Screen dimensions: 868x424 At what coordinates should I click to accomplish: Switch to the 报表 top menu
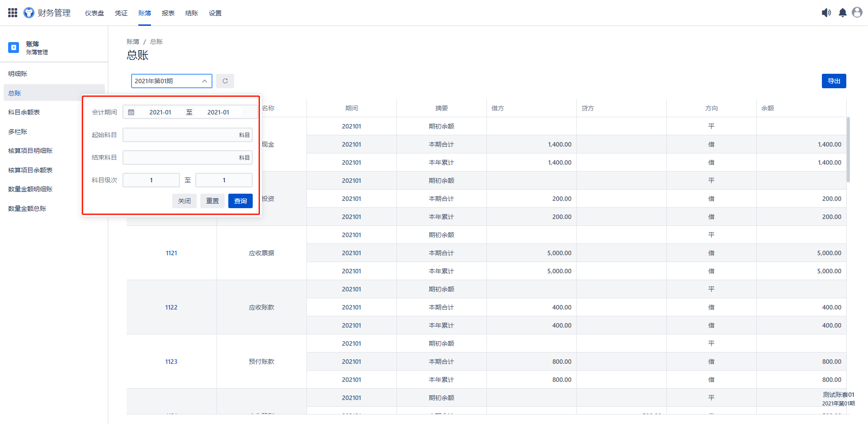pyautogui.click(x=168, y=13)
